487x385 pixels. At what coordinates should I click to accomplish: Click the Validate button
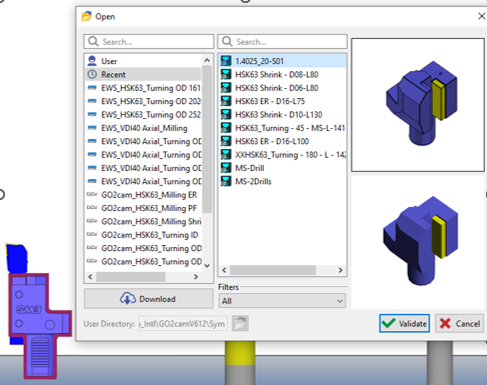[x=404, y=323]
